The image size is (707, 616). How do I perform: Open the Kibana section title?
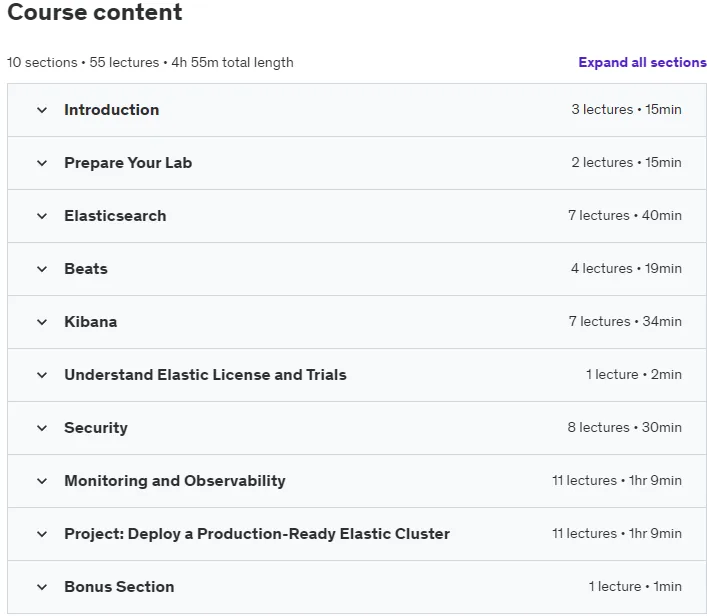[91, 322]
